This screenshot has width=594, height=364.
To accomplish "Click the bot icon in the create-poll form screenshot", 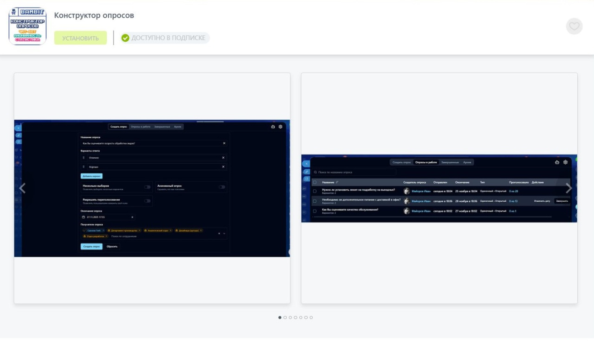I will 273,127.
